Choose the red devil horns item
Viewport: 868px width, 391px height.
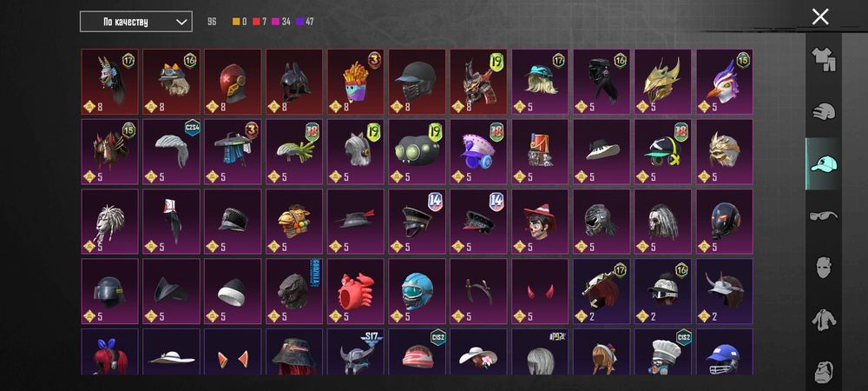point(540,291)
